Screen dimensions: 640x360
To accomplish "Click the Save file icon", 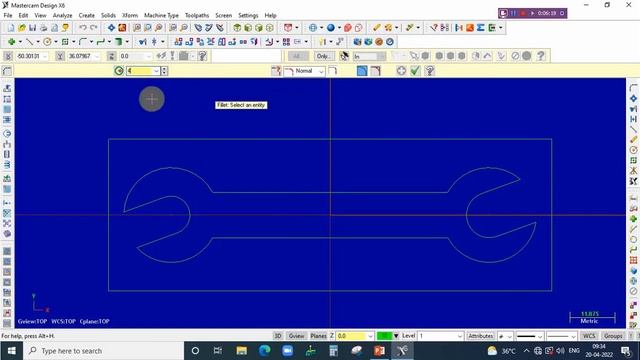I will [32, 28].
